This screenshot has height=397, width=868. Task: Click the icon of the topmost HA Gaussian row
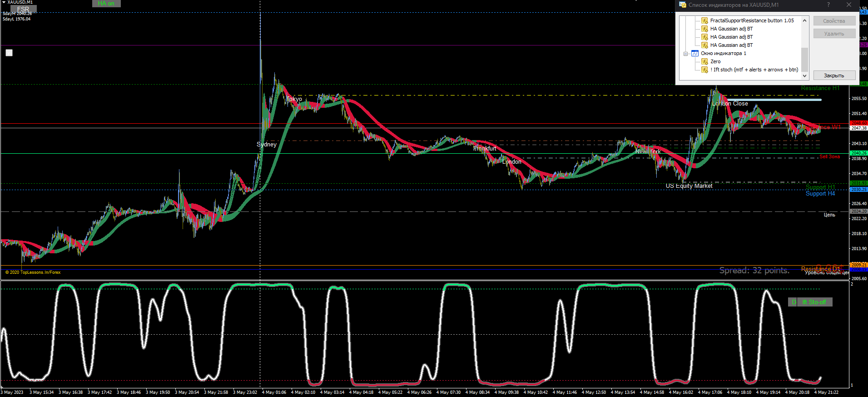(704, 29)
